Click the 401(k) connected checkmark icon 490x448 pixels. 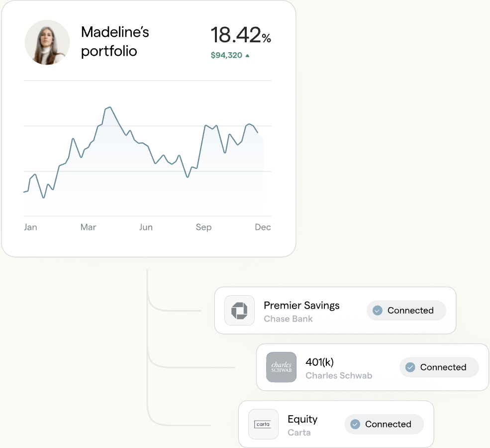pos(410,367)
